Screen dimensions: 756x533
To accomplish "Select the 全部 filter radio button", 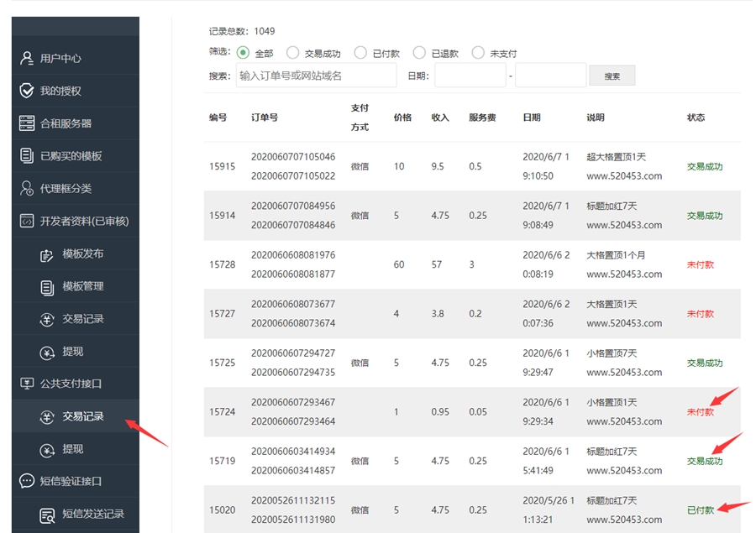I will [x=244, y=53].
